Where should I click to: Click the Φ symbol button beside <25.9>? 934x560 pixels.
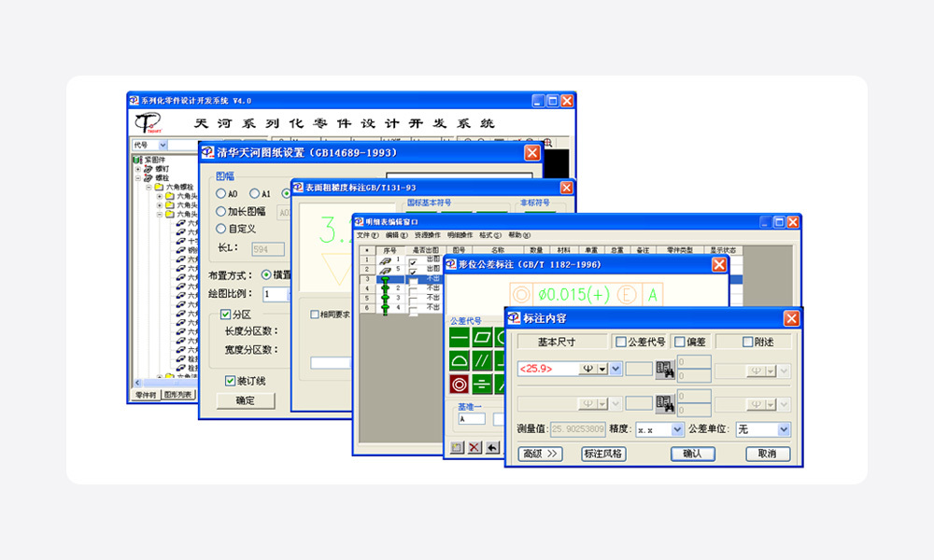(587, 369)
